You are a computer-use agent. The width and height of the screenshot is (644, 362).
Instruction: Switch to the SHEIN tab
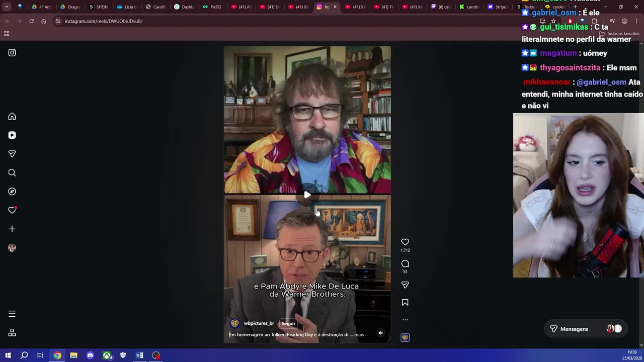pos(98,7)
